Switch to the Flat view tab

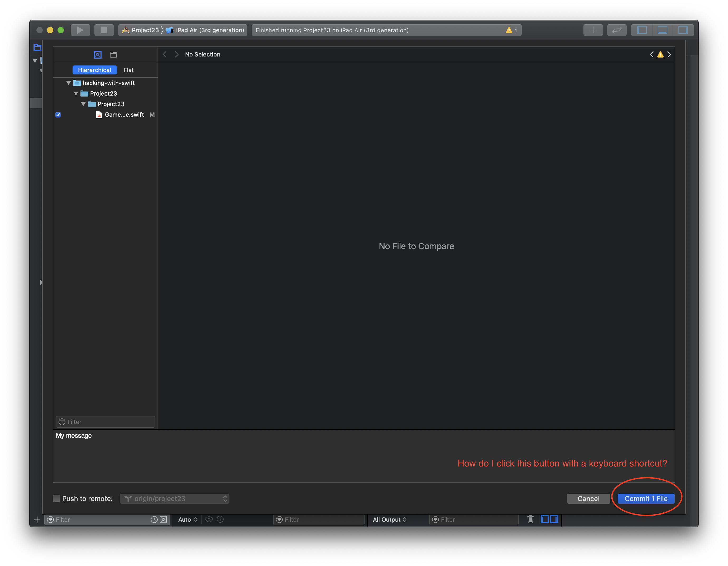(128, 70)
